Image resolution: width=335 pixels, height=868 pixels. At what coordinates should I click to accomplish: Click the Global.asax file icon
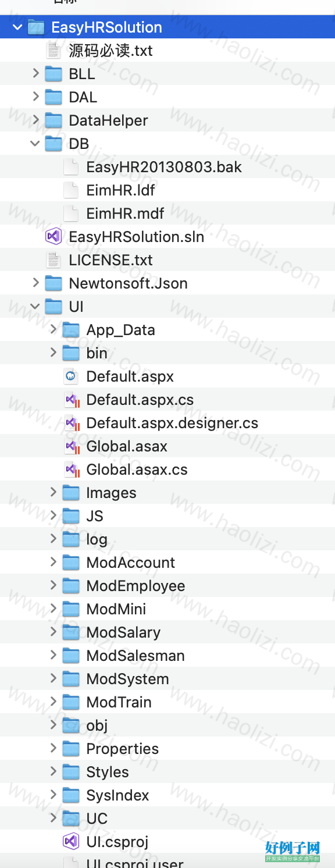click(72, 446)
